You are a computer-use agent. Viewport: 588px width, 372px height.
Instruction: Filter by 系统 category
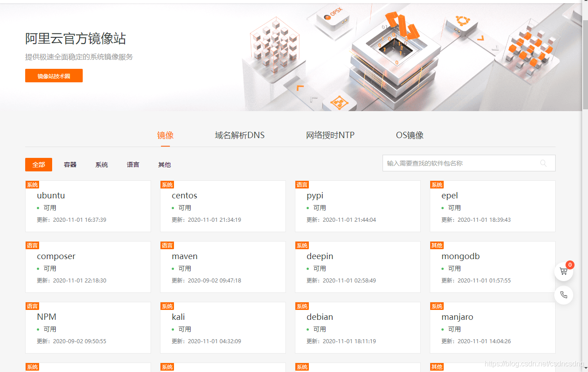click(x=102, y=165)
